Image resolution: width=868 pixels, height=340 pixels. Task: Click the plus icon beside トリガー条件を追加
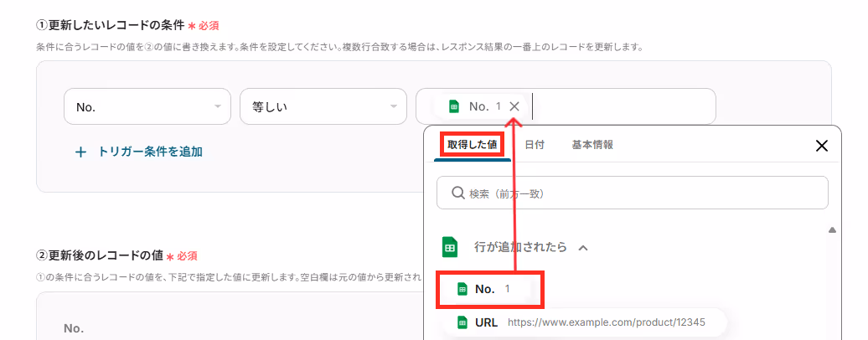(80, 152)
